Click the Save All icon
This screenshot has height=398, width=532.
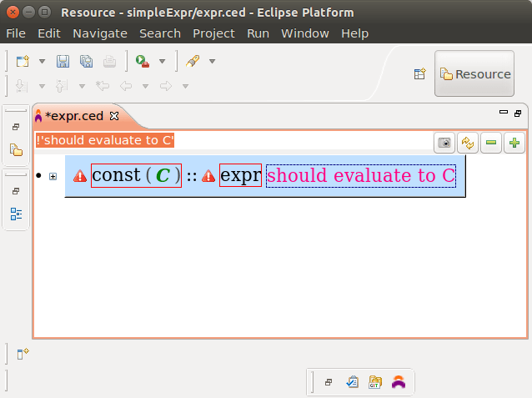[x=86, y=61]
